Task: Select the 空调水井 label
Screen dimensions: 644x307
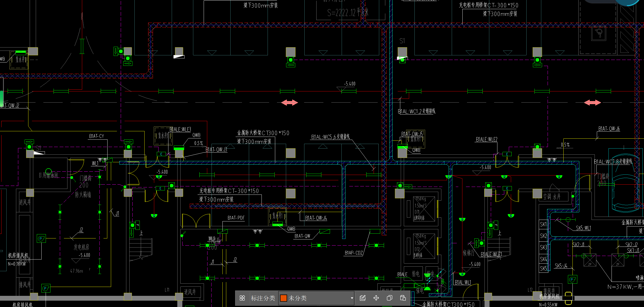Action: tap(552, 197)
